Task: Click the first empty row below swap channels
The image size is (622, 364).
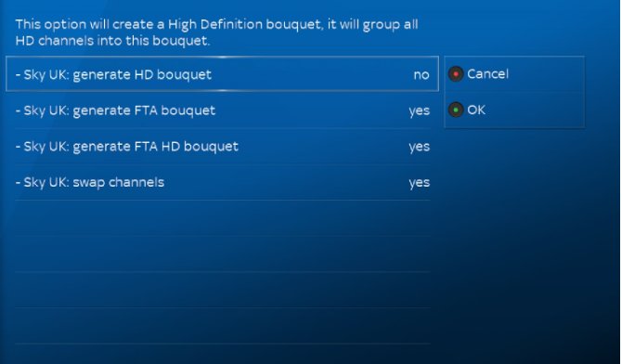Action: (x=222, y=218)
